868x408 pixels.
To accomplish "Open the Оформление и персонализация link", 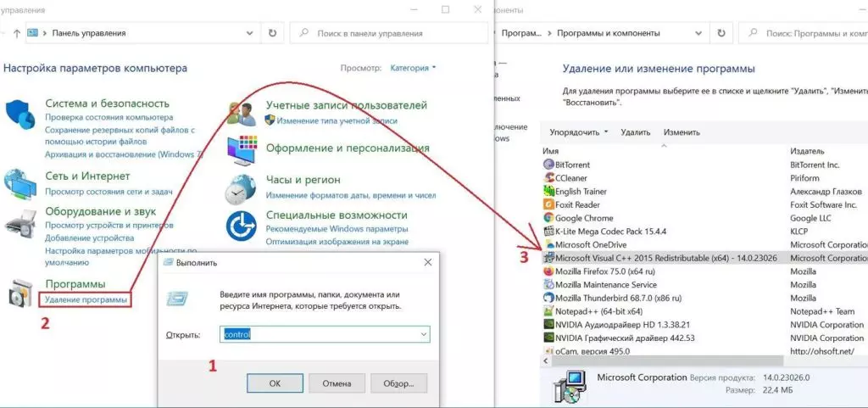I will [348, 148].
